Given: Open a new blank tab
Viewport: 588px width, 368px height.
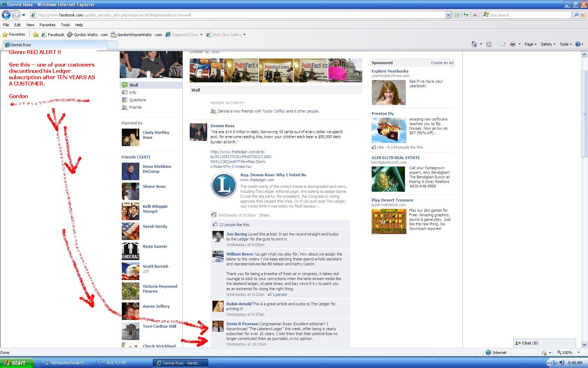Looking at the screenshot, I should pyautogui.click(x=112, y=45).
